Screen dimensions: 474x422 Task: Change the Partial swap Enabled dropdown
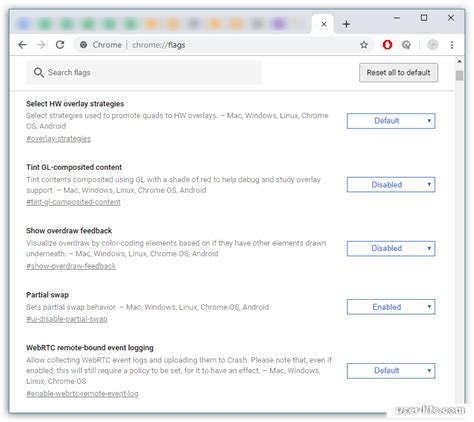point(391,307)
